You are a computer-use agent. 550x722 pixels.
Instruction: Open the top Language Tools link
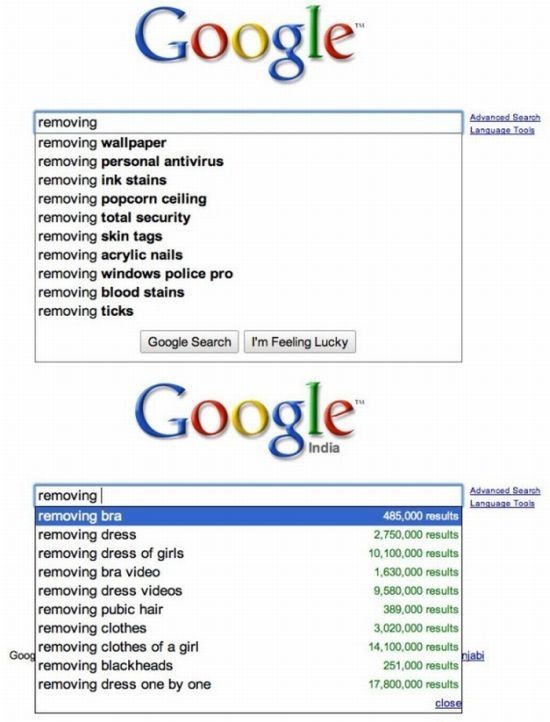click(x=502, y=130)
